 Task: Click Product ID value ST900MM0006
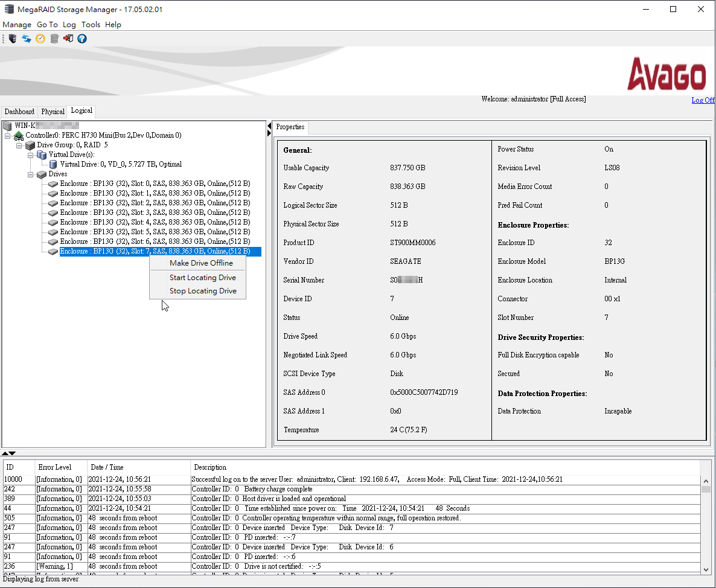tap(413, 243)
